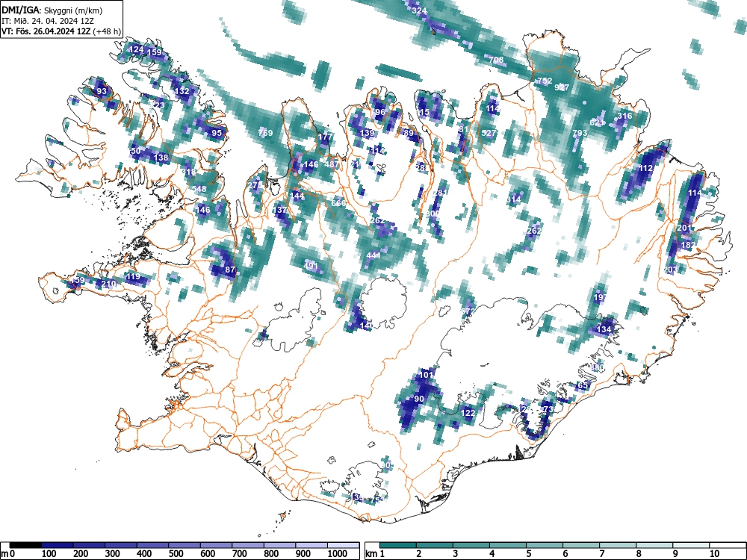Click the visibility value '666' on map
Viewport: 747px width, 560px height.
pos(338,203)
